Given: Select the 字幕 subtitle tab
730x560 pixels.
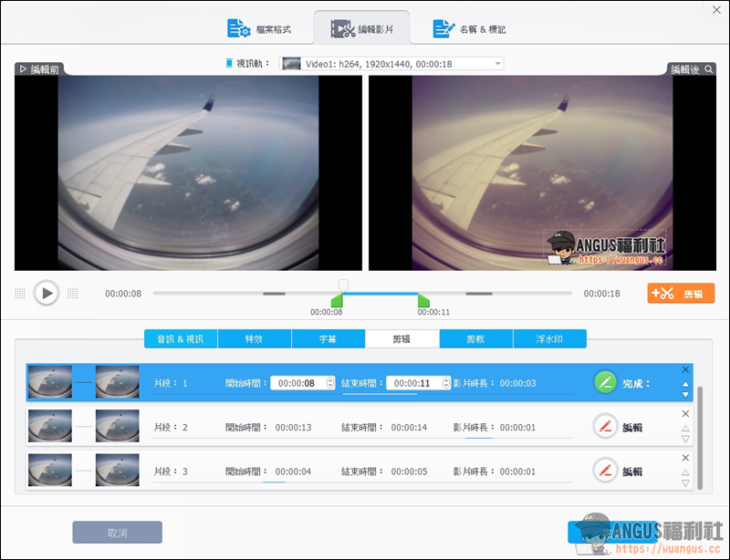Looking at the screenshot, I should click(x=328, y=339).
